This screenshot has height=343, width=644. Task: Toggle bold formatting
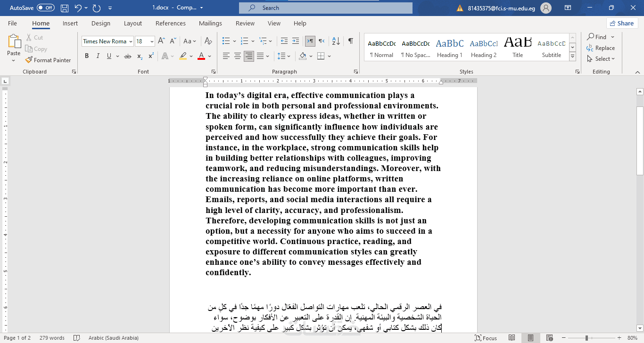click(87, 56)
